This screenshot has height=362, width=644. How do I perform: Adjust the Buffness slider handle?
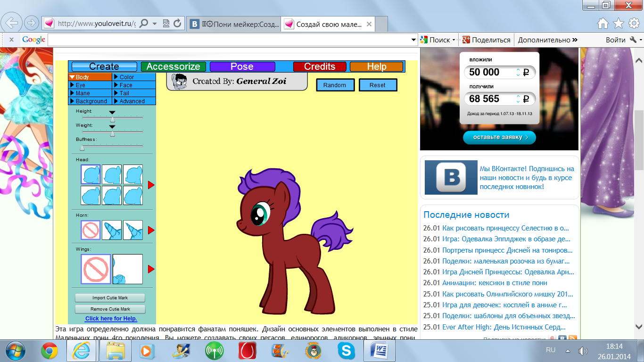click(x=83, y=148)
